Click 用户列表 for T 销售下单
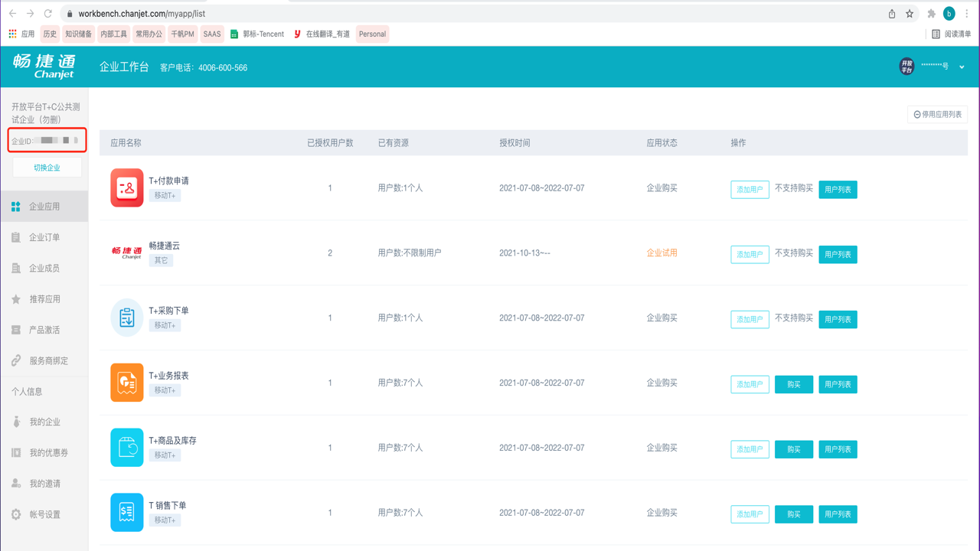980x551 pixels. tap(838, 514)
